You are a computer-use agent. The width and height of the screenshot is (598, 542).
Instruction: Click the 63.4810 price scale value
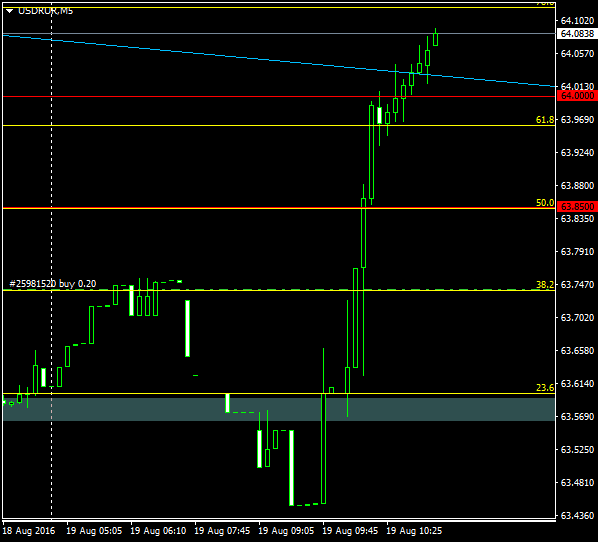[x=577, y=482]
